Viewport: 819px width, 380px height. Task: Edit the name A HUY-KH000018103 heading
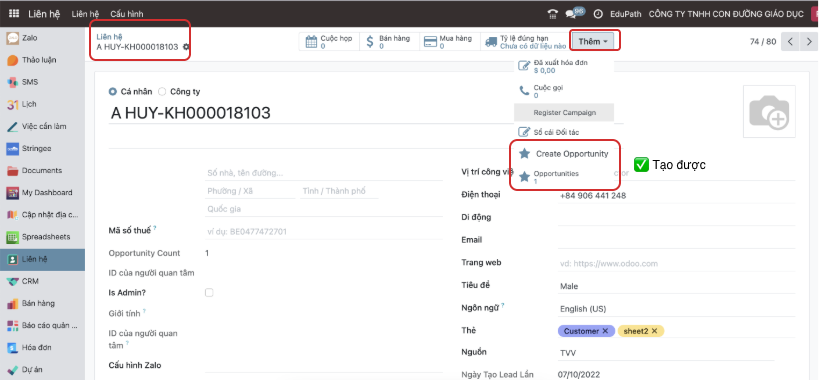pyautogui.click(x=191, y=113)
